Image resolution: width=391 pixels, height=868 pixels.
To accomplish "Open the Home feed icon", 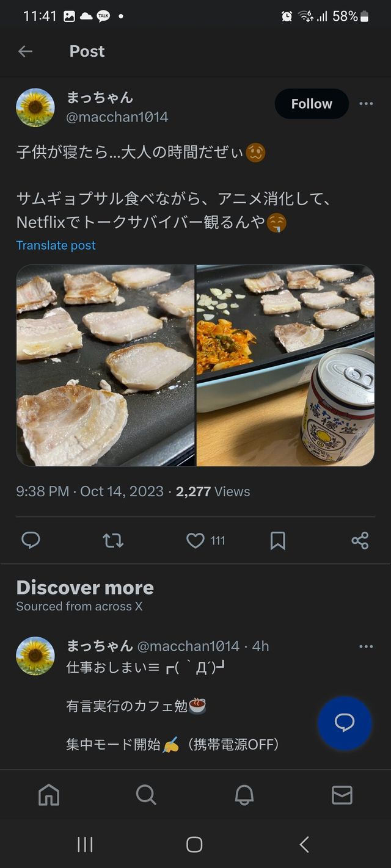I will [x=48, y=795].
